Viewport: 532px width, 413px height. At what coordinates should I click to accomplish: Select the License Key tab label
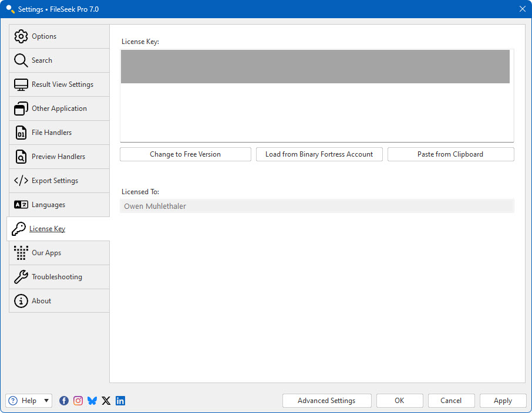(x=47, y=229)
